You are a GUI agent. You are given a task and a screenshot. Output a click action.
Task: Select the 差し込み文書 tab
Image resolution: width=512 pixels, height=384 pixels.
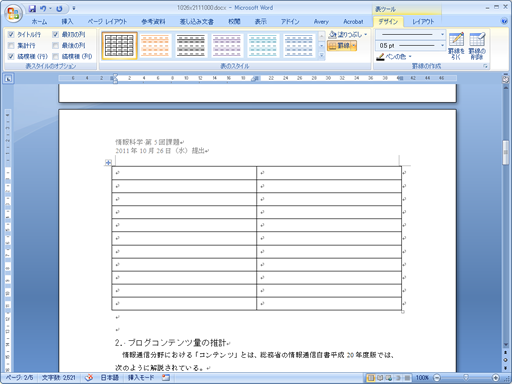click(197, 22)
